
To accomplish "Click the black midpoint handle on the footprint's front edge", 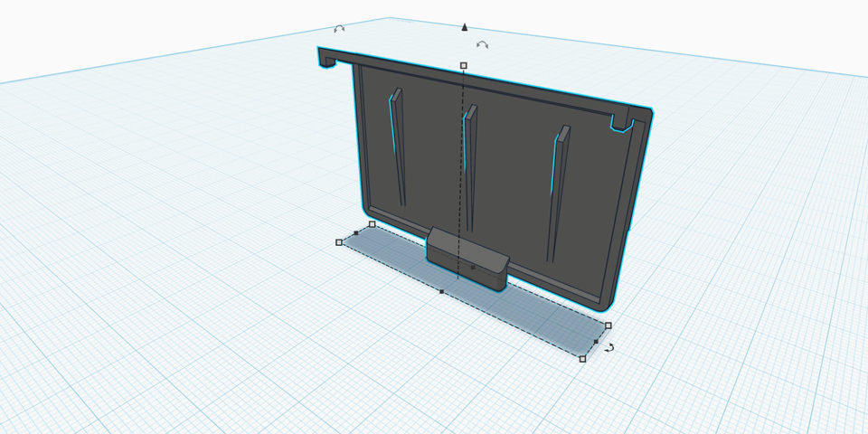I will 441,292.
